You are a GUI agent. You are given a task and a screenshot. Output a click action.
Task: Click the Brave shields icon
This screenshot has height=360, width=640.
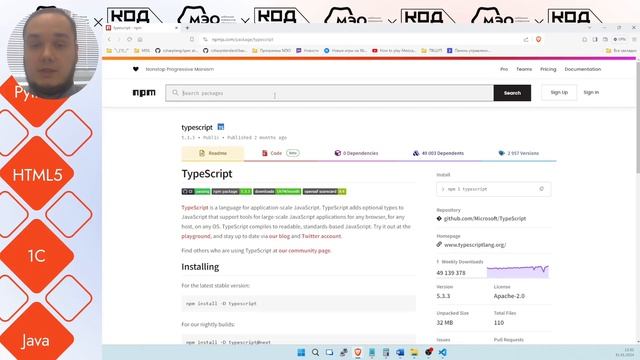[538, 40]
